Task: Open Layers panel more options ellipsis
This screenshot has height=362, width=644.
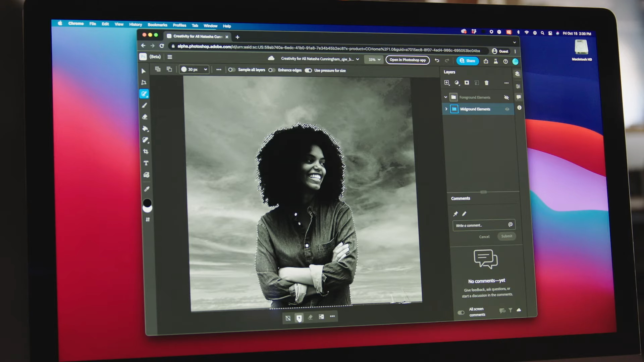Action: (506, 83)
